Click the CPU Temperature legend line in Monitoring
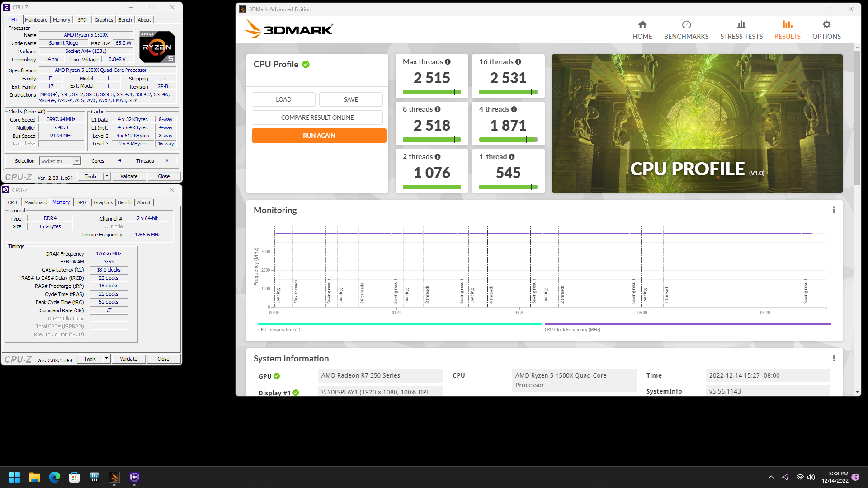Image resolution: width=868 pixels, height=488 pixels. click(400, 324)
